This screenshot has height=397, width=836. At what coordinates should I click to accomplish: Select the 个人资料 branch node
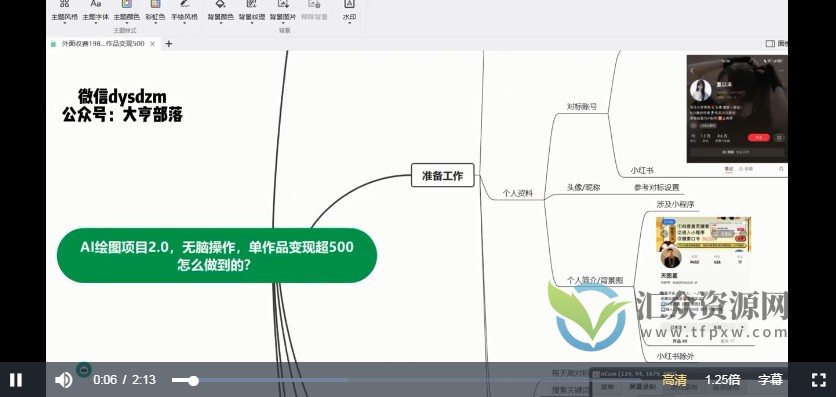point(518,193)
